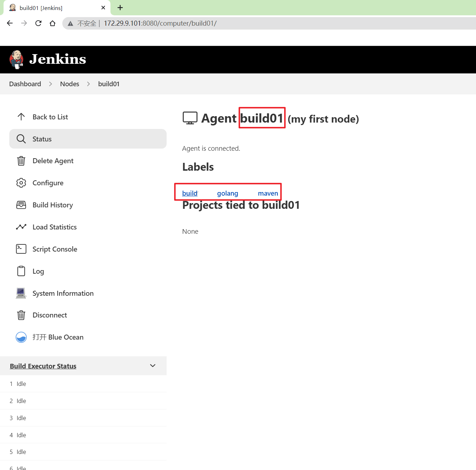Screen dimensions: 476x470
Task: Open the golang label link
Action: pos(227,193)
